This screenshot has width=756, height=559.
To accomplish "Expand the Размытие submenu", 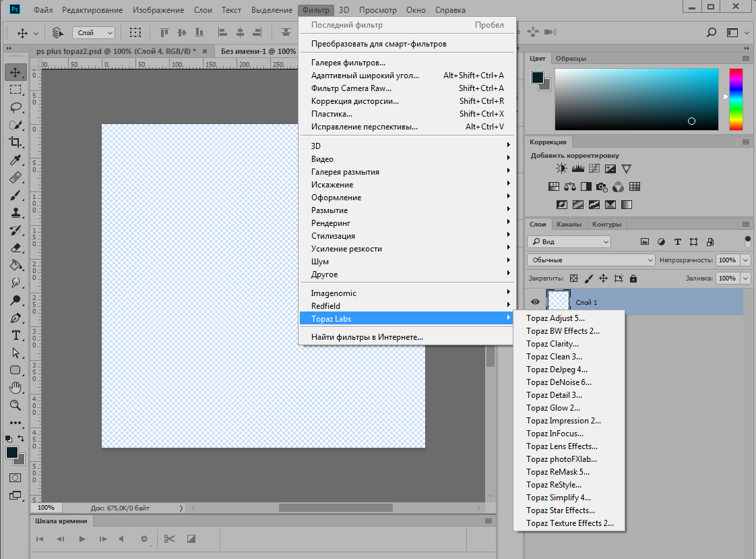I will [406, 210].
